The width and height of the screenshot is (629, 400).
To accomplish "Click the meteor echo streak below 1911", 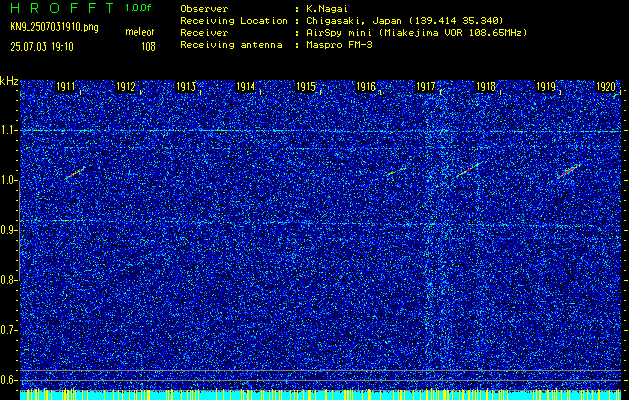I will (x=75, y=173).
